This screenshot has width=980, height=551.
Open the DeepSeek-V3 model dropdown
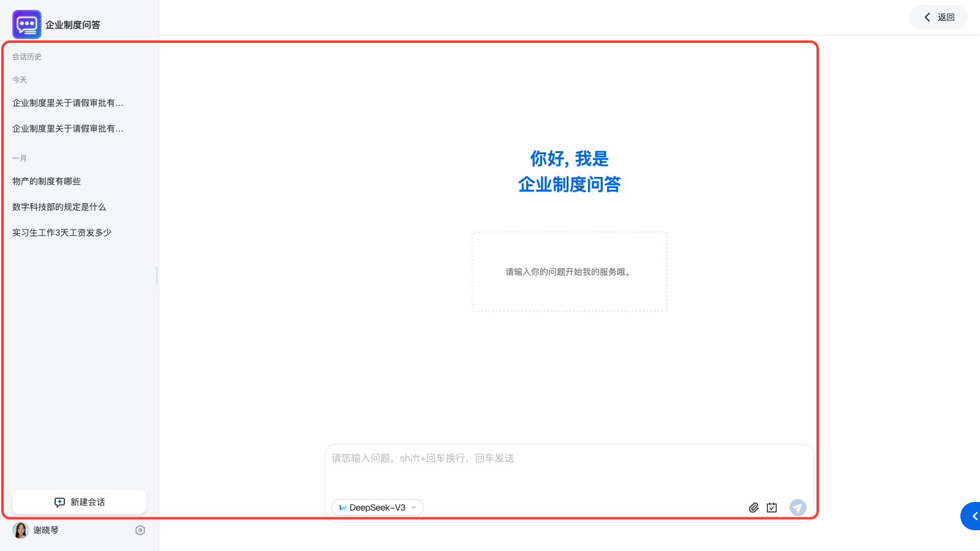(377, 508)
